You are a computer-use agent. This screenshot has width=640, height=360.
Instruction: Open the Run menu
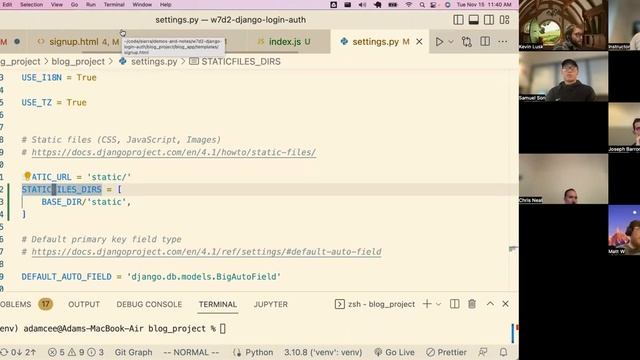tap(91, 4)
